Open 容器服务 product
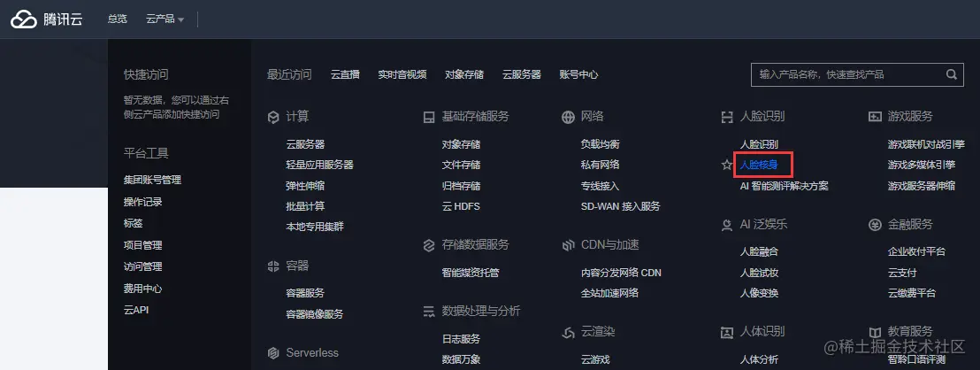This screenshot has height=370, width=980. click(305, 293)
